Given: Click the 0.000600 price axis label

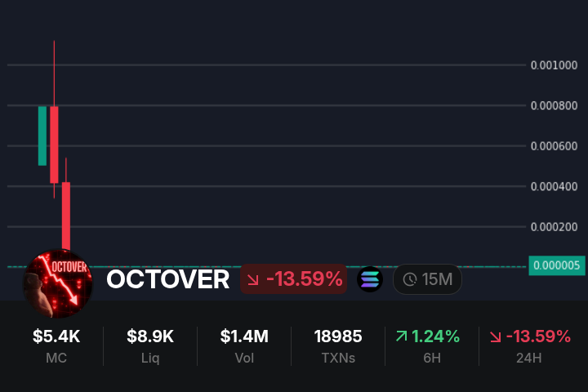Looking at the screenshot, I should pos(554,146).
